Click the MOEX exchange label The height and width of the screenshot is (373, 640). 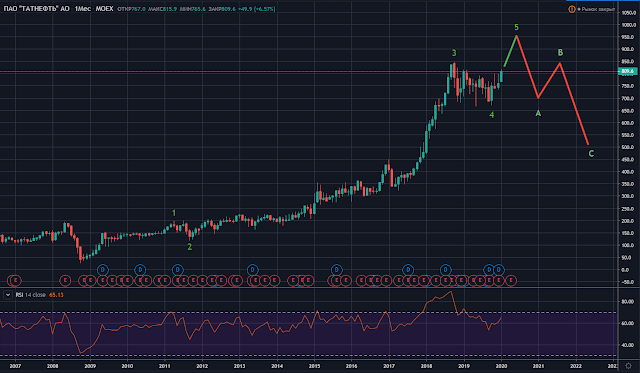tap(104, 9)
